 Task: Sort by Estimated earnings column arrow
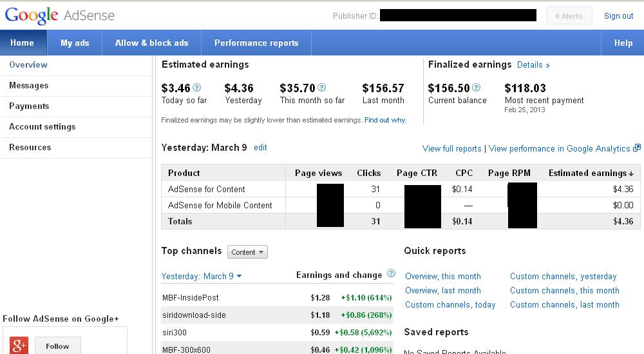pos(630,173)
